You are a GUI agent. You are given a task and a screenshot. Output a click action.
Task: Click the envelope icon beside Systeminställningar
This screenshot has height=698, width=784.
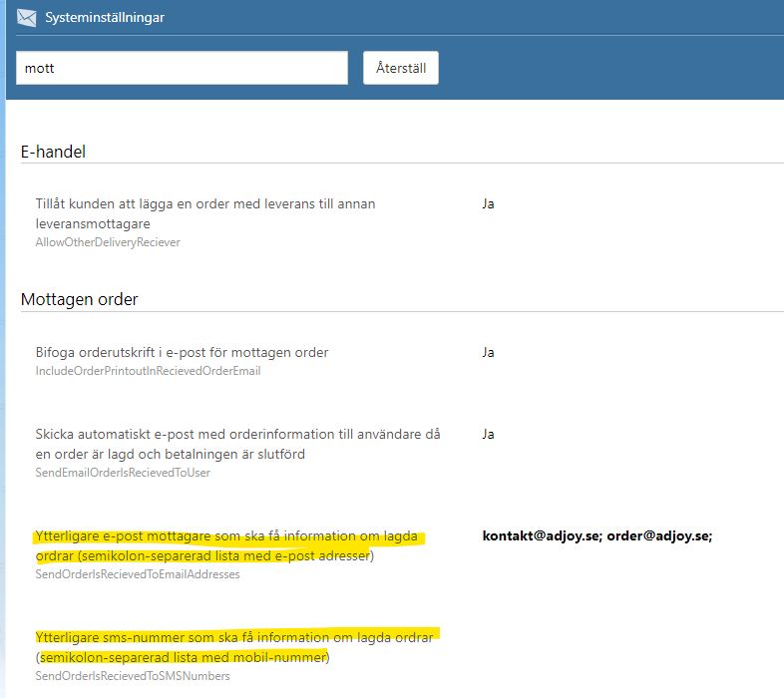27,18
